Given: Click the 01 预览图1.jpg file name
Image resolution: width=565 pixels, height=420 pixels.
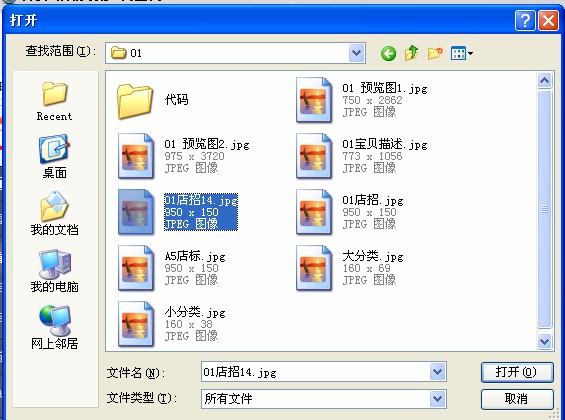Looking at the screenshot, I should (385, 88).
